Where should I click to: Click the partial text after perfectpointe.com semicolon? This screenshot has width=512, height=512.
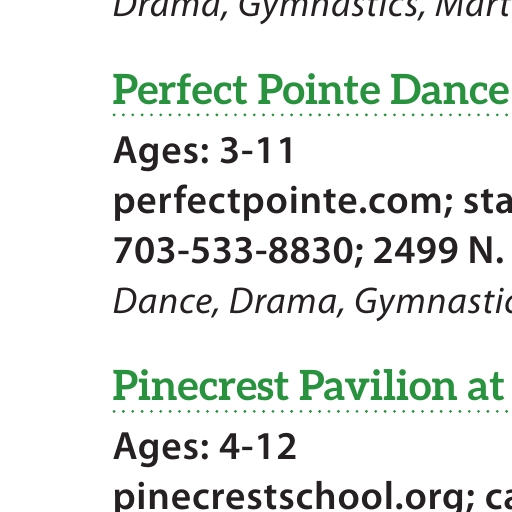tap(488, 201)
